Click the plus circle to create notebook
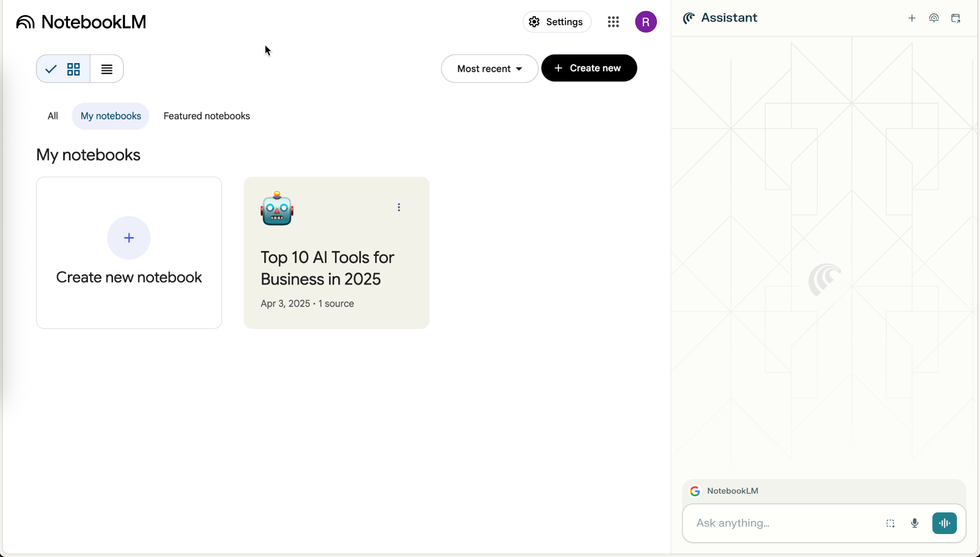Screen dimensions: 980x557 pyautogui.click(x=129, y=238)
